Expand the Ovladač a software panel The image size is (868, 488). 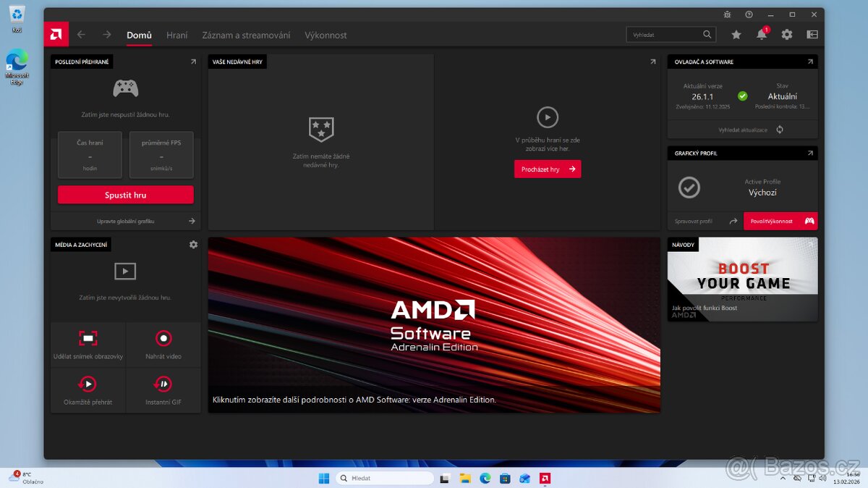[810, 62]
